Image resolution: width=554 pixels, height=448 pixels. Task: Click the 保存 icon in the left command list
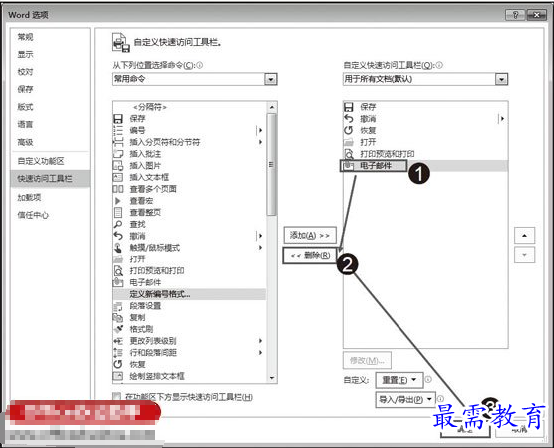click(x=118, y=119)
